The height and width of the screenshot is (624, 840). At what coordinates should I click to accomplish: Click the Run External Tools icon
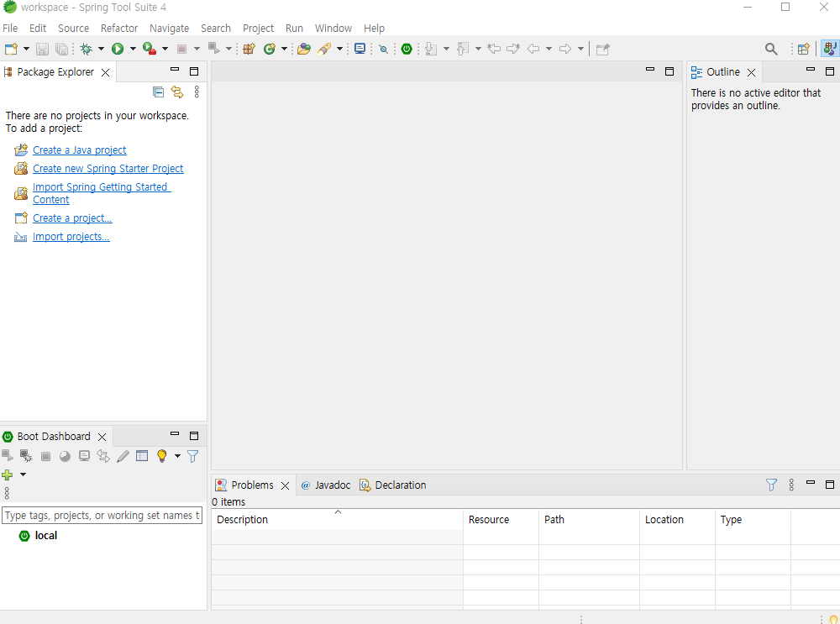click(x=150, y=49)
